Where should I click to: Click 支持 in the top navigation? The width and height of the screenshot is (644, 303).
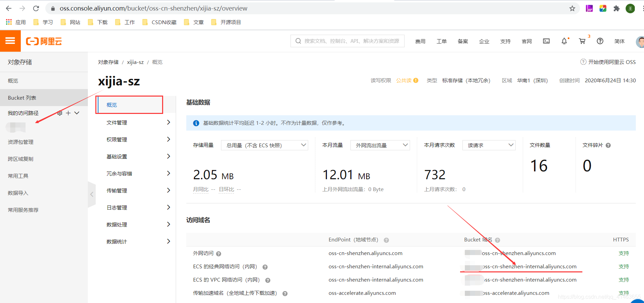click(x=505, y=41)
